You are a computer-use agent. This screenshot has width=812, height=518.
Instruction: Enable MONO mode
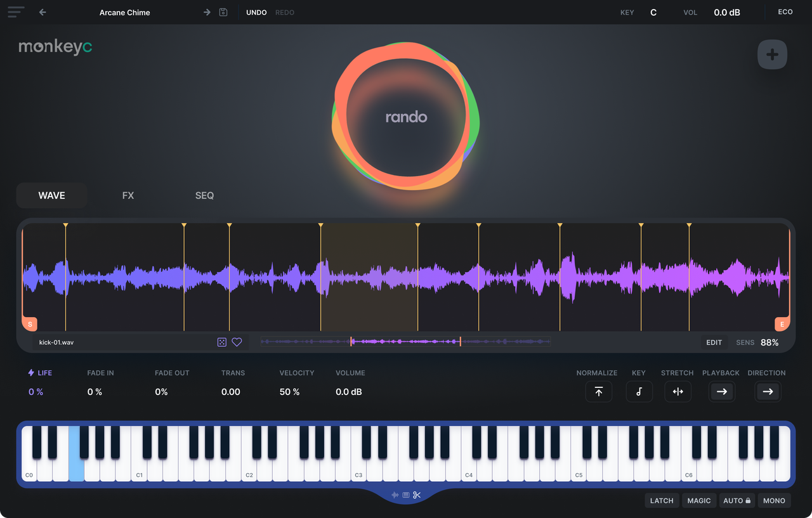[x=774, y=501]
